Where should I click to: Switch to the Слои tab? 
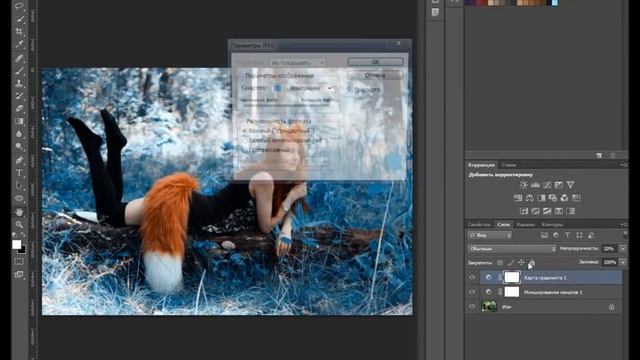[503, 224]
